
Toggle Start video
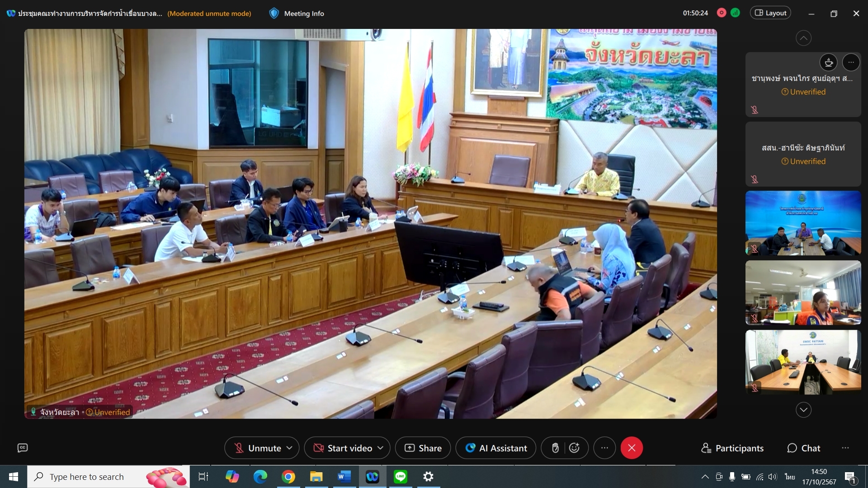click(x=343, y=448)
